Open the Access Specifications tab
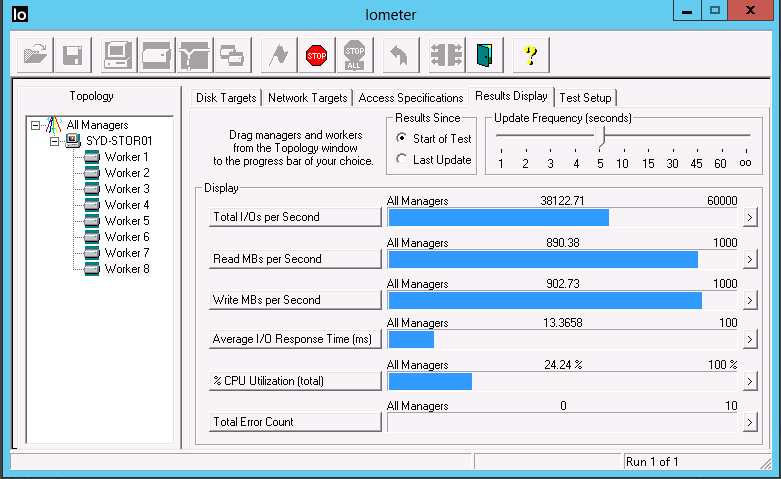The width and height of the screenshot is (781, 479). (x=411, y=98)
